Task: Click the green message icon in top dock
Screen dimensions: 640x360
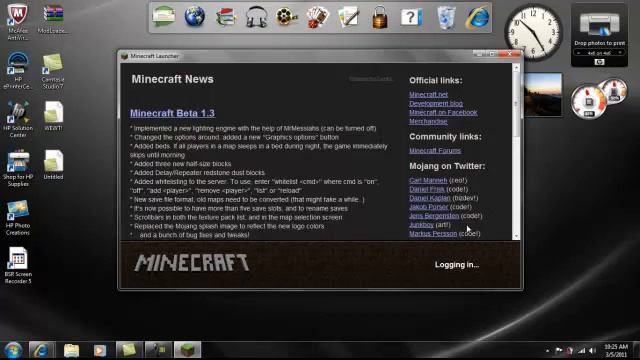Action: tap(164, 17)
